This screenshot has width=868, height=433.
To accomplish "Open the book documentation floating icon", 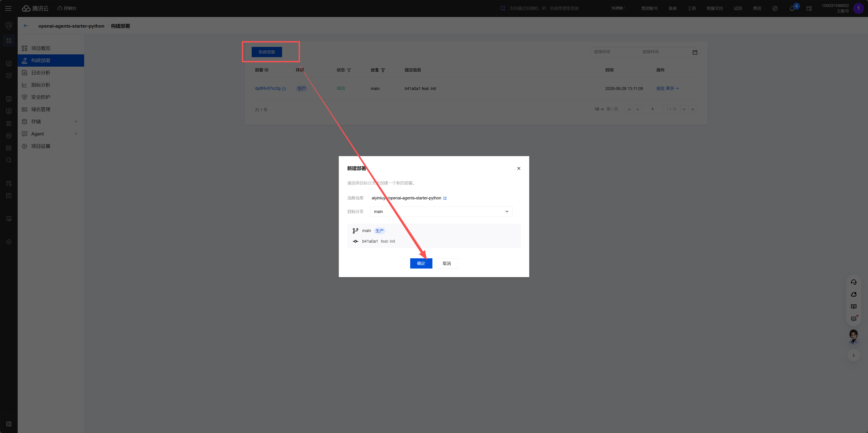I will [853, 307].
